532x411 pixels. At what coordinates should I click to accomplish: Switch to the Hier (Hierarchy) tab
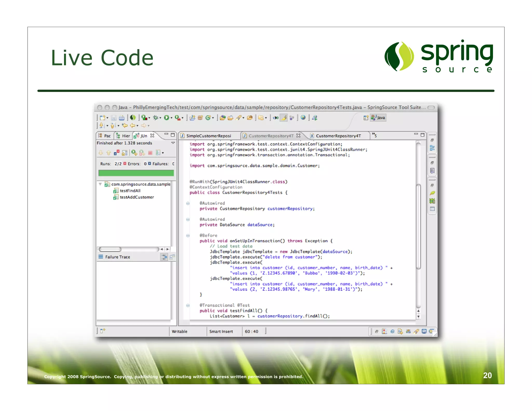pos(123,136)
